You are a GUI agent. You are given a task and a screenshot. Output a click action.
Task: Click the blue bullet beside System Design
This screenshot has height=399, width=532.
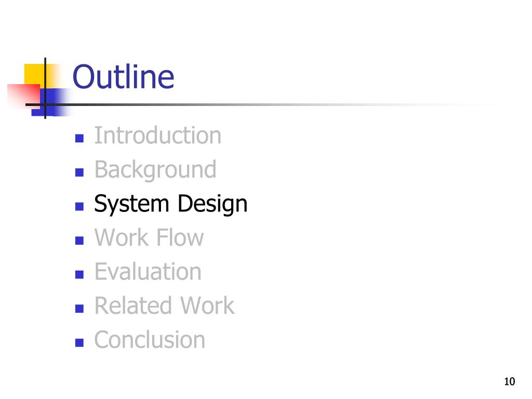coord(79,206)
